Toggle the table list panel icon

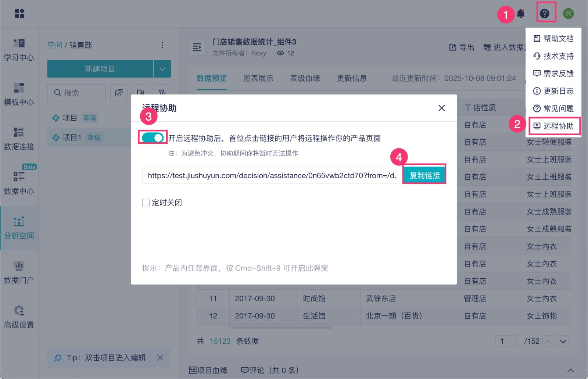(x=197, y=47)
